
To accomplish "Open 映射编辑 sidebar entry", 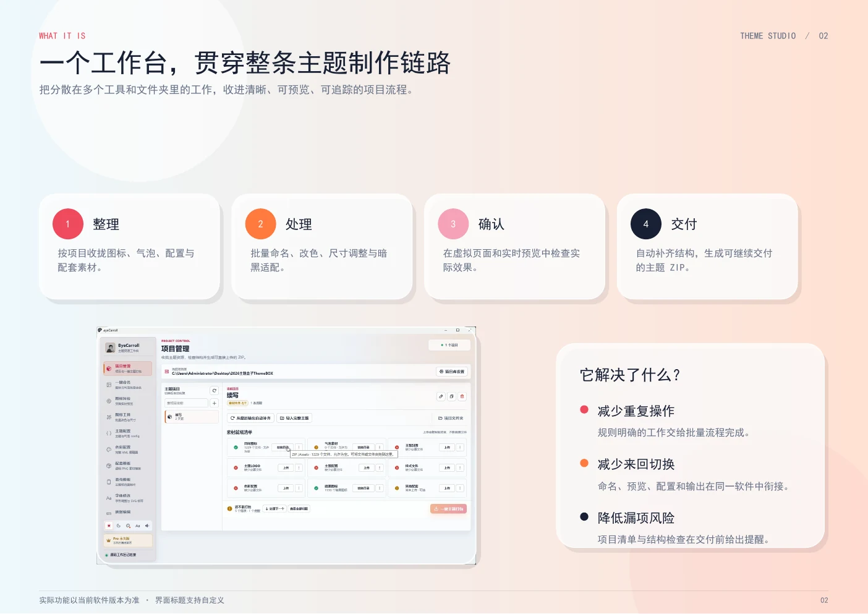I will [127, 513].
